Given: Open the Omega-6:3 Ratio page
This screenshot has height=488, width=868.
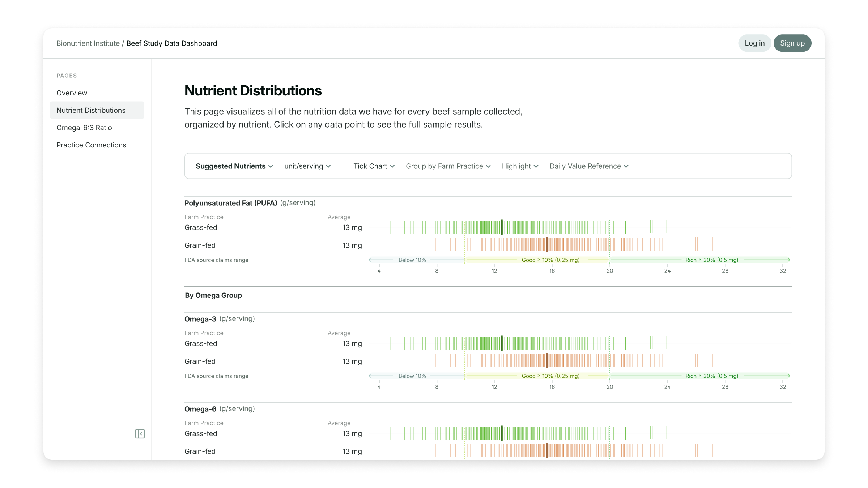Looking at the screenshot, I should click(x=84, y=128).
